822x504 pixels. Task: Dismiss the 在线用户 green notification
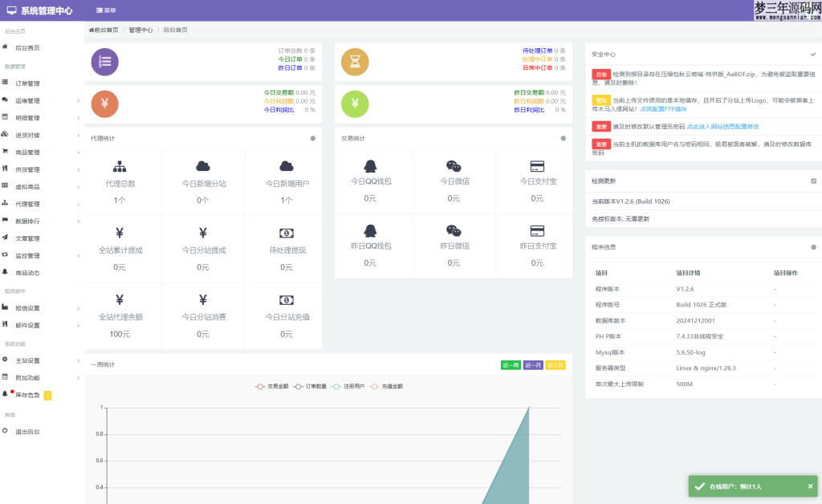pos(810,486)
